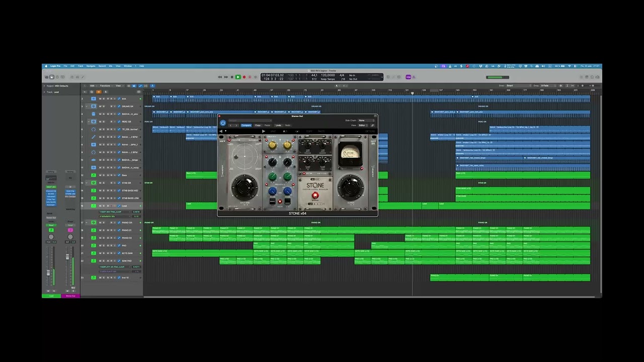Mute the PIANO 01 track

tap(100, 230)
